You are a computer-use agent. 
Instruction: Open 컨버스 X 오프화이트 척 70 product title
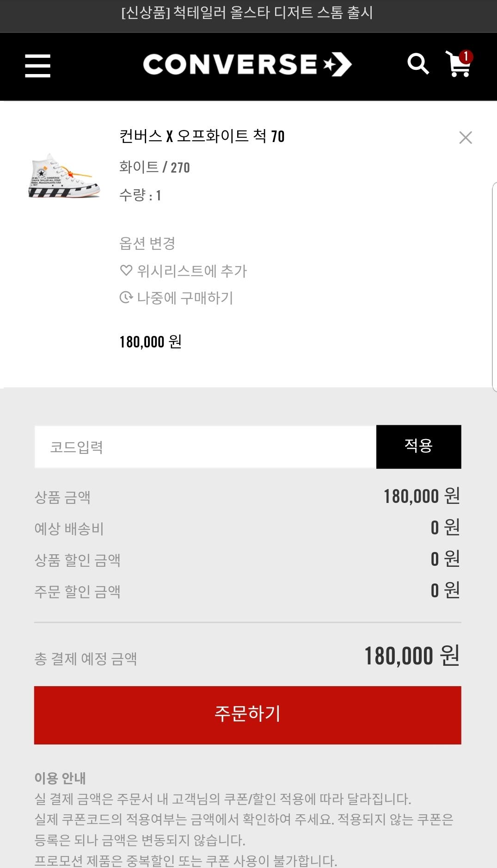(202, 136)
